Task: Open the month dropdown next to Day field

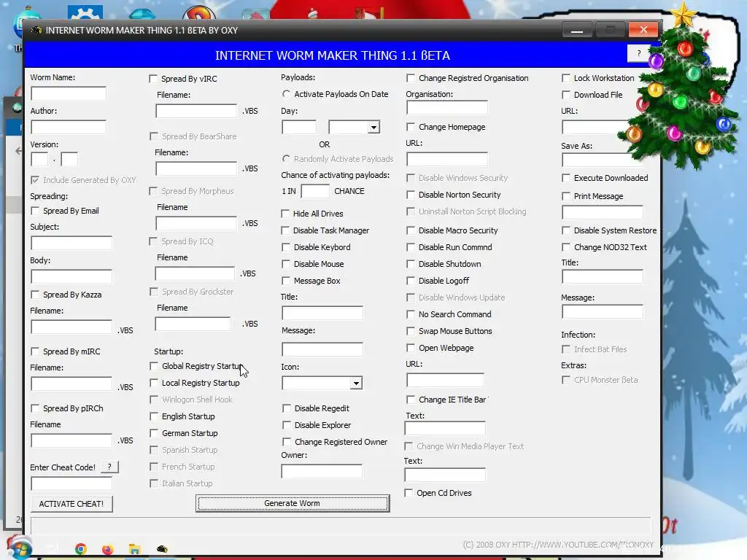Action: [374, 127]
